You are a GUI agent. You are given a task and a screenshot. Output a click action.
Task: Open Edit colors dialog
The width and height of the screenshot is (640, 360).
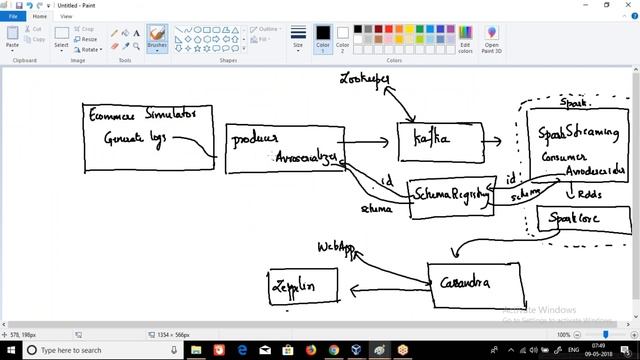tap(465, 39)
